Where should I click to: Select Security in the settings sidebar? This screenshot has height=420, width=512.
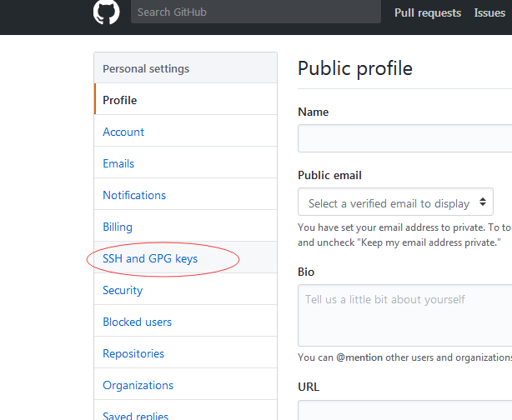tap(123, 290)
